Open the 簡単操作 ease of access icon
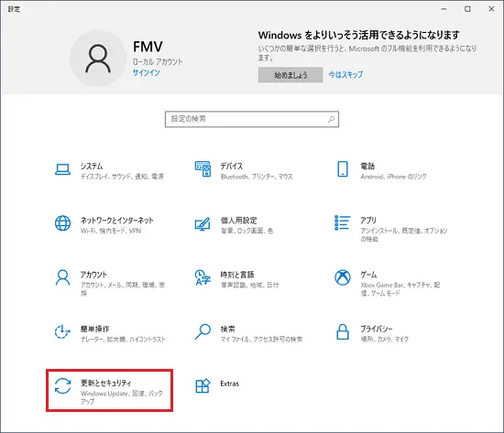 coord(62,331)
